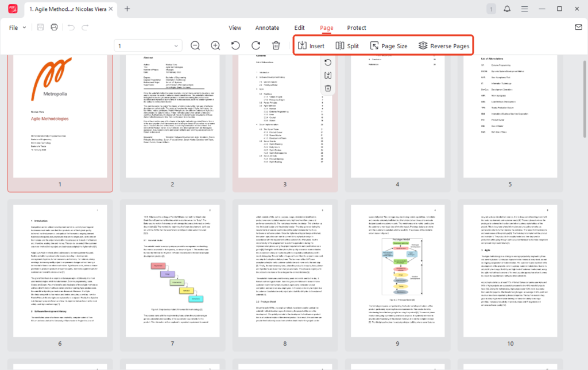
Task: Switch to the Annotate tab
Action: 267,28
